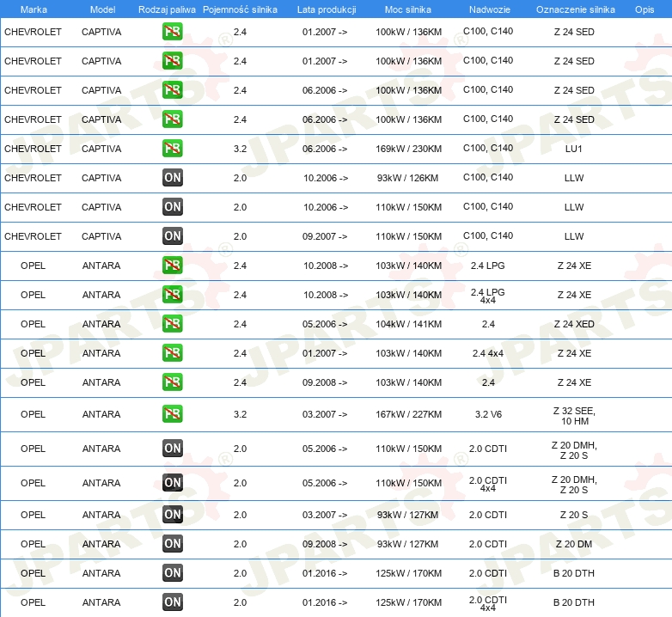Click the petrol icon in the Captiva 3.2 row
The height and width of the screenshot is (617, 672).
(x=173, y=149)
